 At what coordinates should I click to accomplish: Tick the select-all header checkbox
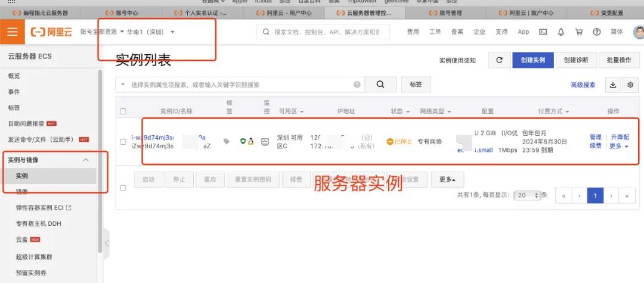(123, 111)
